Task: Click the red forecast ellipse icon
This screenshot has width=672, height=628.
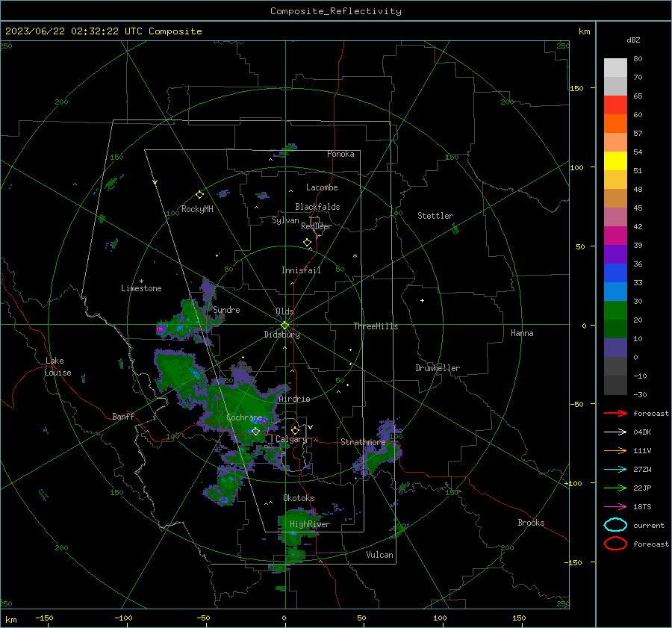Action: pos(615,544)
